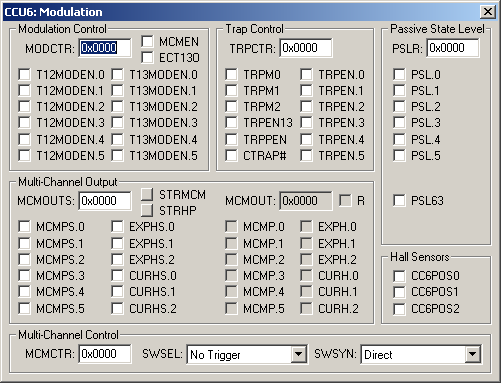The height and width of the screenshot is (383, 501).
Task: Click the STRHP button
Action: point(147,210)
